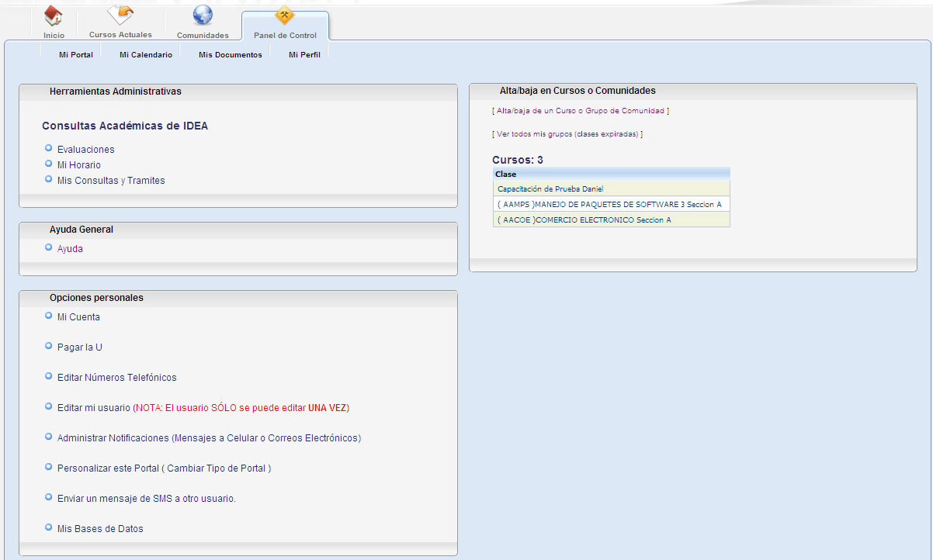Open the Mi Horario link
Screen dimensions: 933x560
point(79,165)
